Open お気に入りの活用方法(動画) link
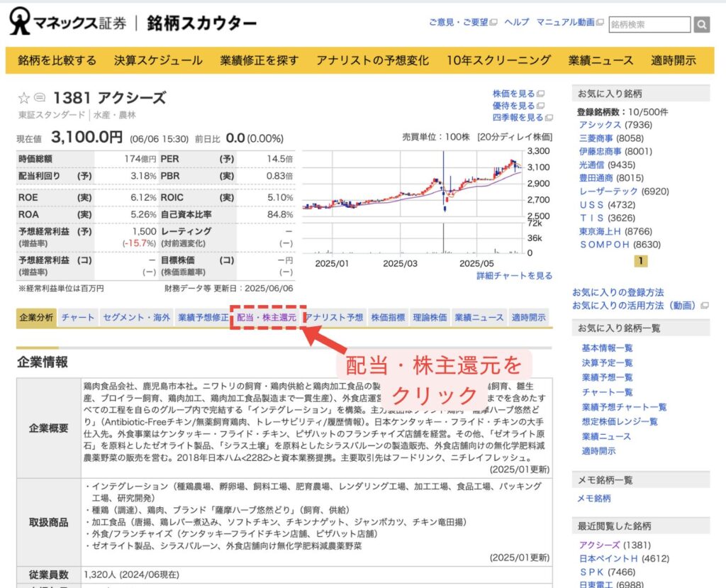The image size is (726, 588). click(x=635, y=306)
